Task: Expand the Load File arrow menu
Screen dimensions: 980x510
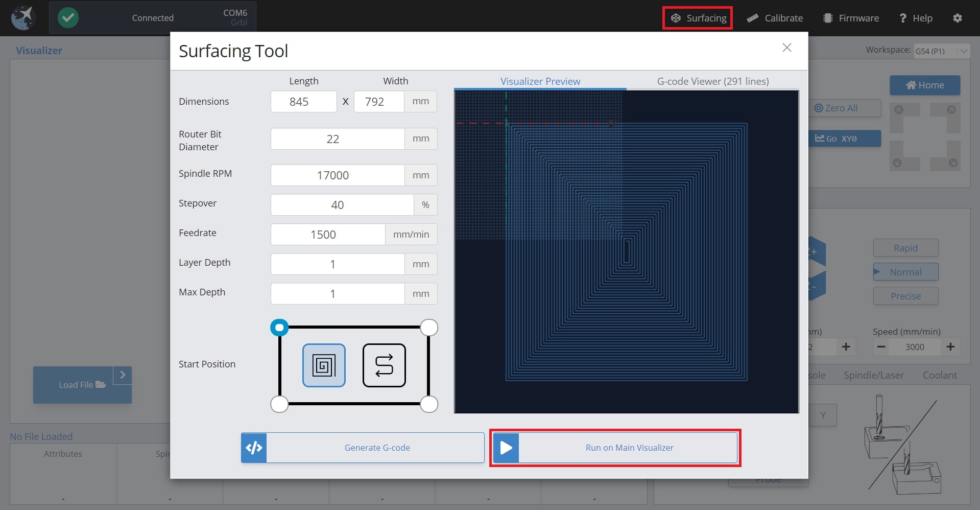Action: pos(123,375)
